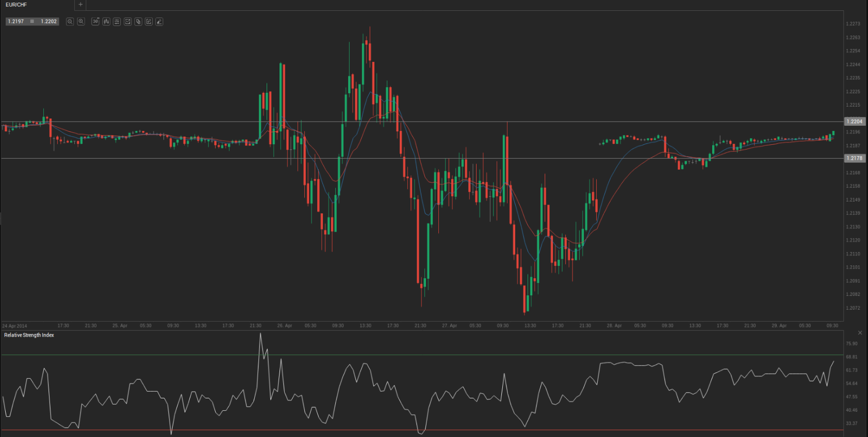
Task: Open the indicators chart icon
Action: pyautogui.click(x=128, y=22)
